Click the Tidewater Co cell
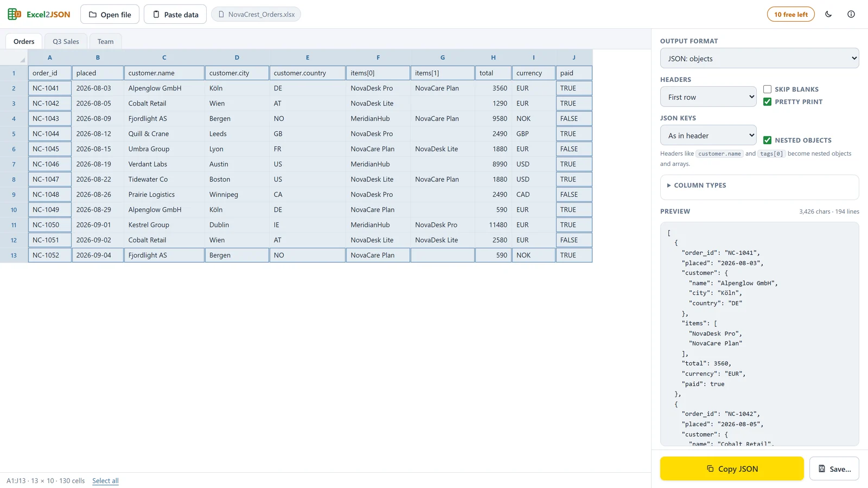The height and width of the screenshot is (488, 868). click(x=164, y=179)
